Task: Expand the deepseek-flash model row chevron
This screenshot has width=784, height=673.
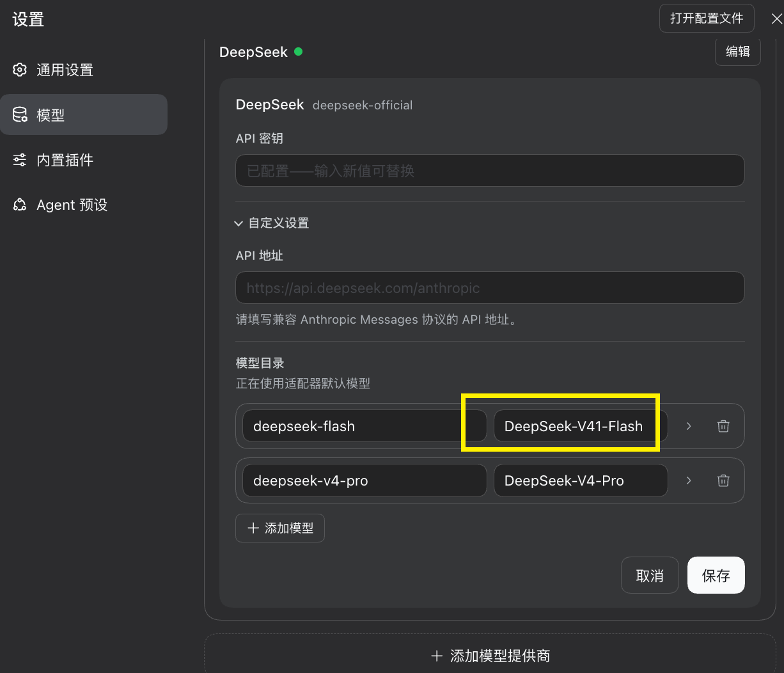Action: [x=689, y=426]
